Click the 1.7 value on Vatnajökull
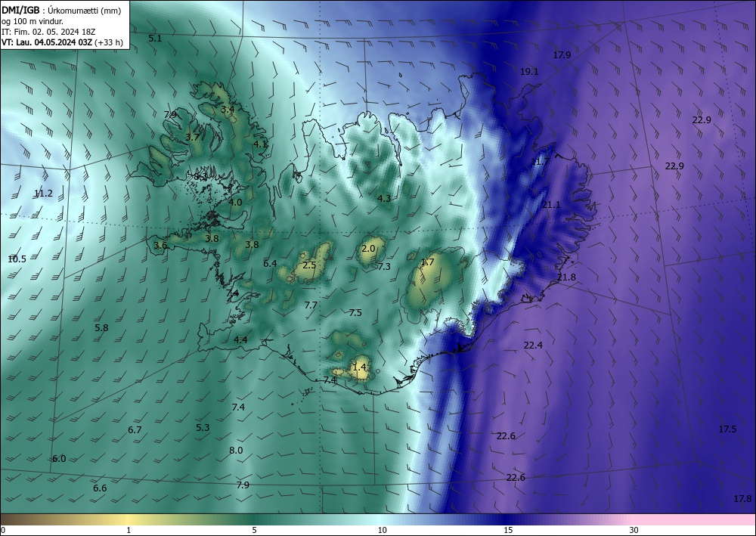Viewport: 756px width, 536px height. click(428, 262)
